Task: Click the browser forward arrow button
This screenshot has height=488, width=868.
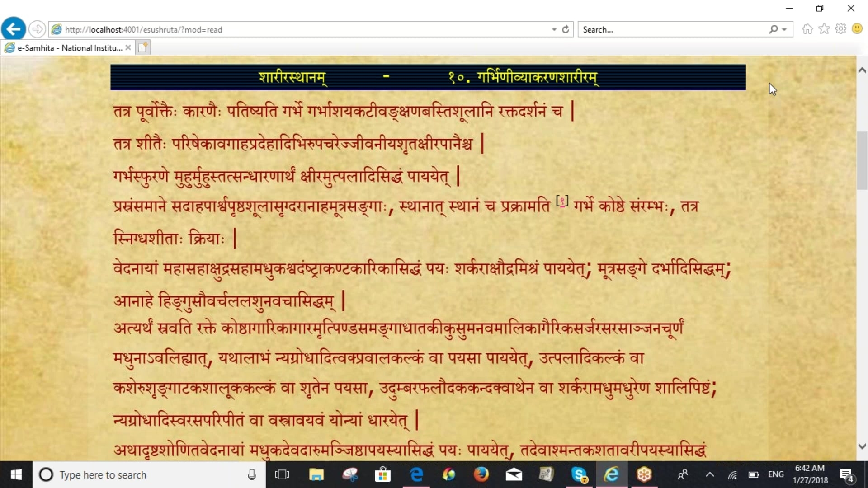Action: [37, 29]
